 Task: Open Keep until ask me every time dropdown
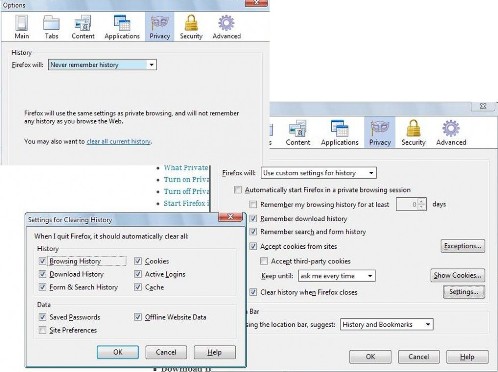(337, 276)
